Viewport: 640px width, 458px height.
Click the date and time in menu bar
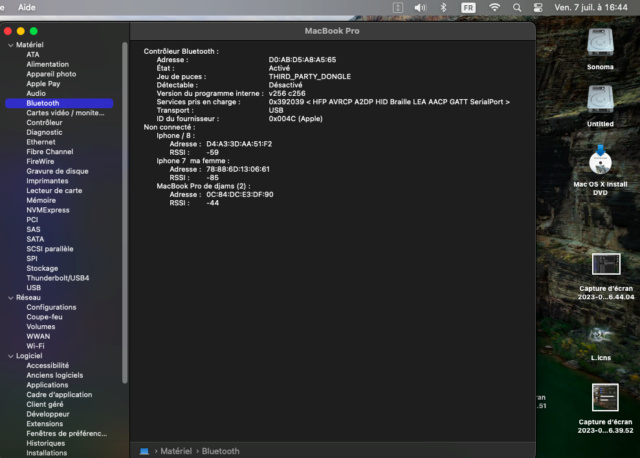click(591, 7)
